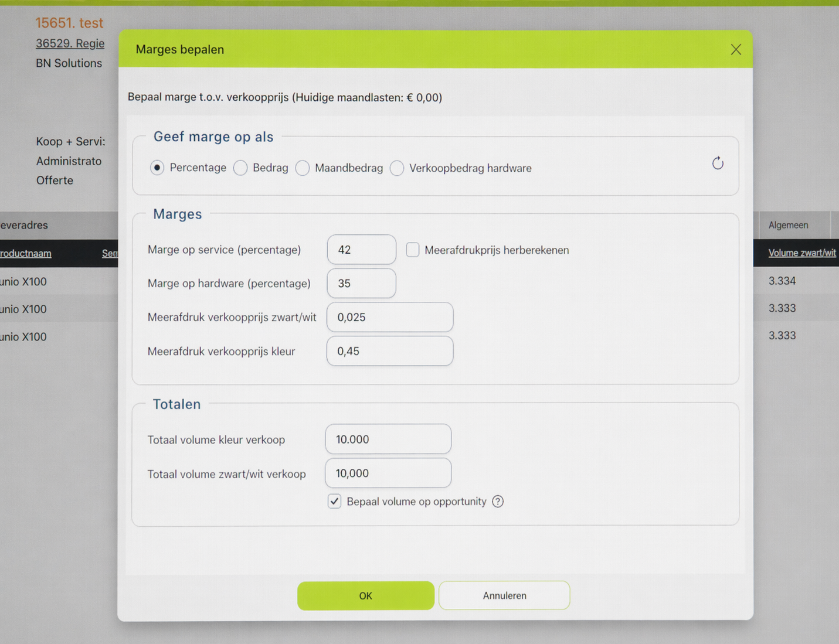Select volume cell 3.334

[782, 281]
